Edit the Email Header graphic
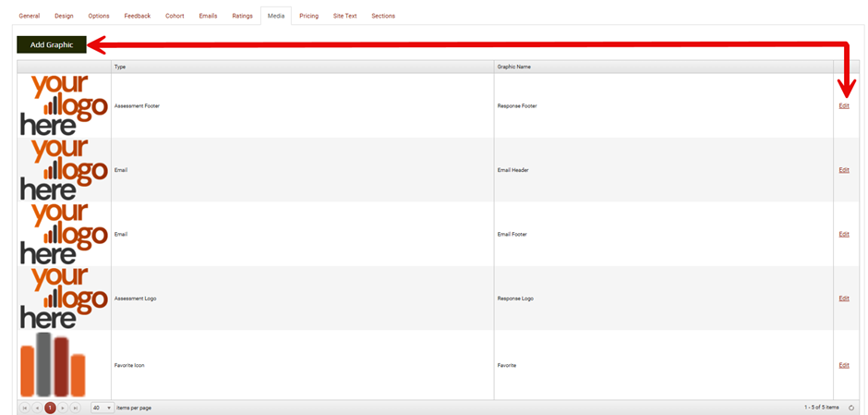 click(844, 170)
